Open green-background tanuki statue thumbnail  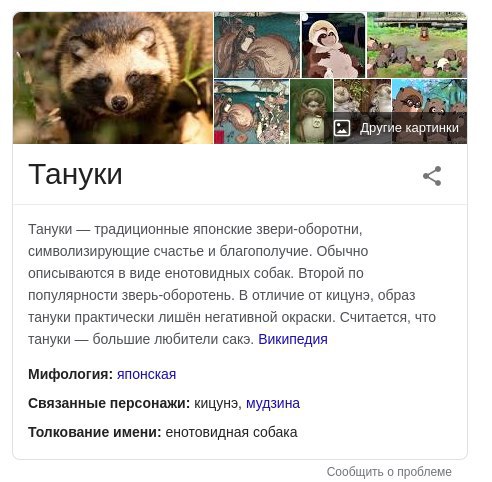pyautogui.click(x=311, y=112)
